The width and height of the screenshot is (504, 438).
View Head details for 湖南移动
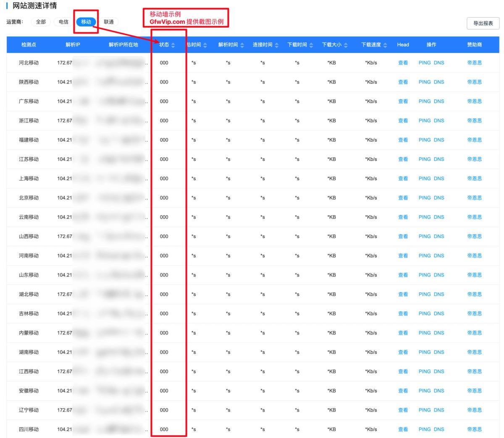(x=403, y=352)
